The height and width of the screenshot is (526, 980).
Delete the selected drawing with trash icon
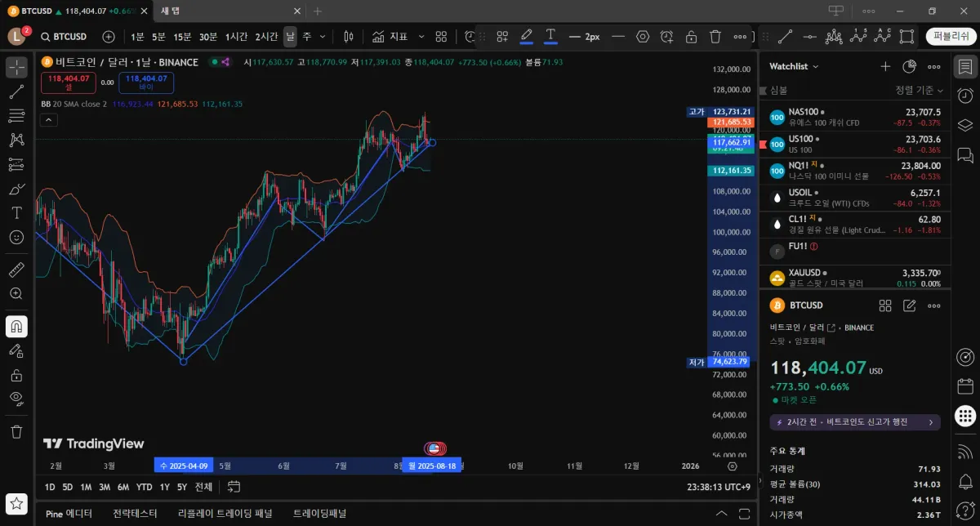[x=715, y=37]
